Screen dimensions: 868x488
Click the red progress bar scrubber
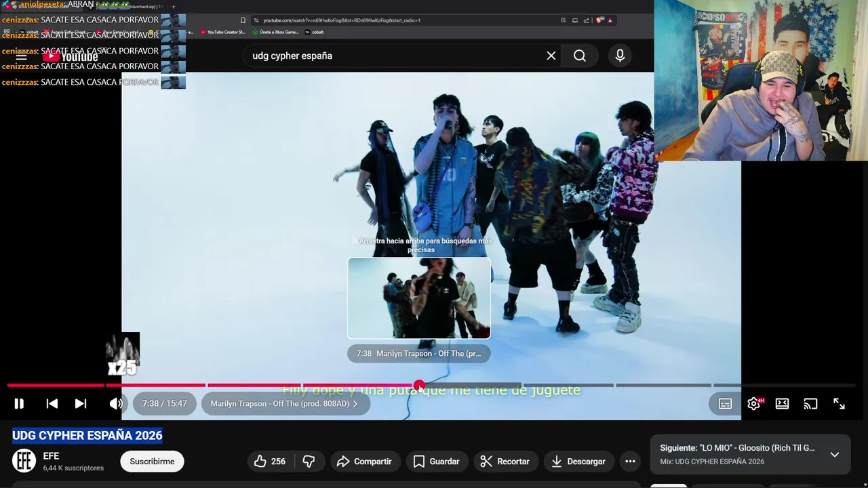click(x=420, y=385)
